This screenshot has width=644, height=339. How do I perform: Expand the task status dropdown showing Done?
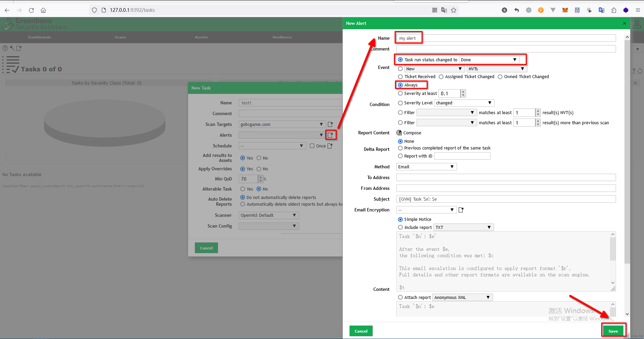point(489,60)
